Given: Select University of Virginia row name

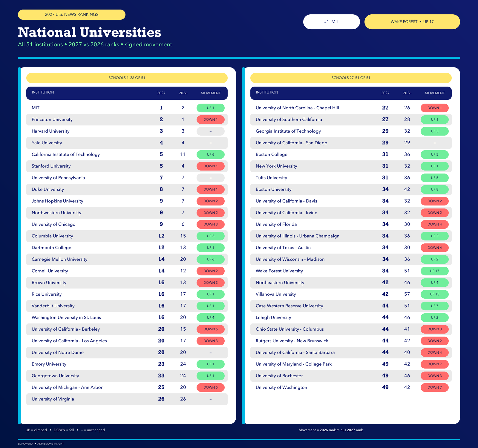Looking at the screenshot, I should click(53, 399).
